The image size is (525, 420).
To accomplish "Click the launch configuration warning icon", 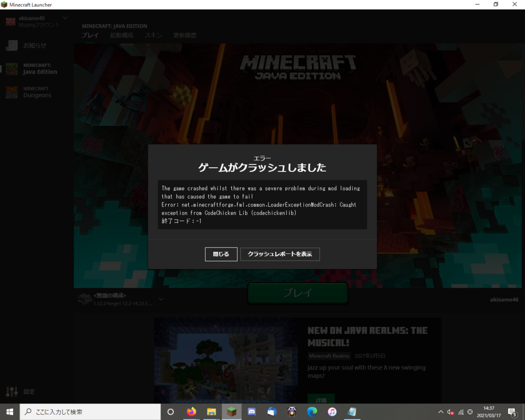I will (x=85, y=299).
